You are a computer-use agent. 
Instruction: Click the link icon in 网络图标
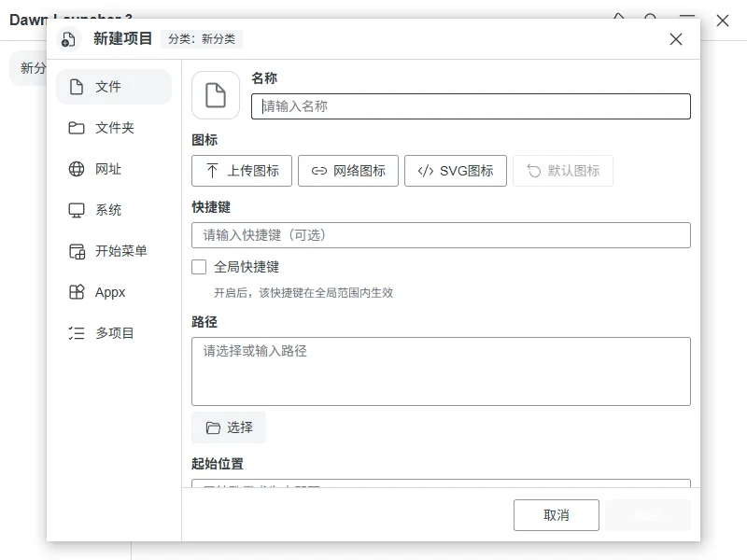[x=318, y=171]
